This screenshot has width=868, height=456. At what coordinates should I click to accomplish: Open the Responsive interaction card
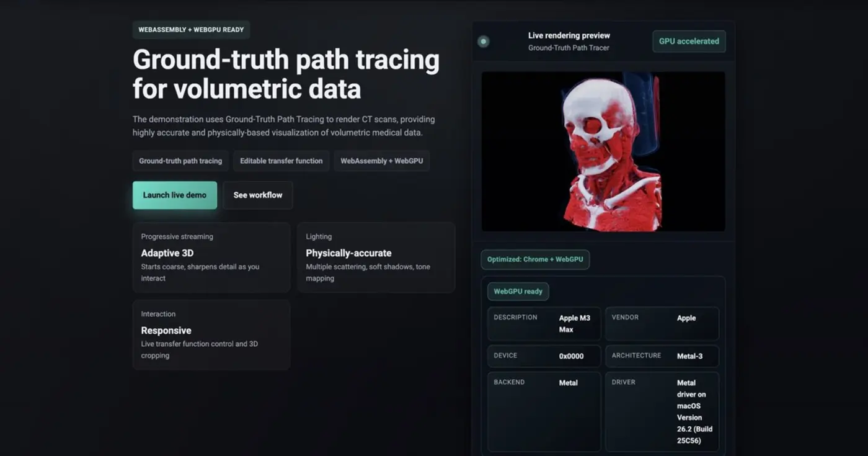[211, 335]
